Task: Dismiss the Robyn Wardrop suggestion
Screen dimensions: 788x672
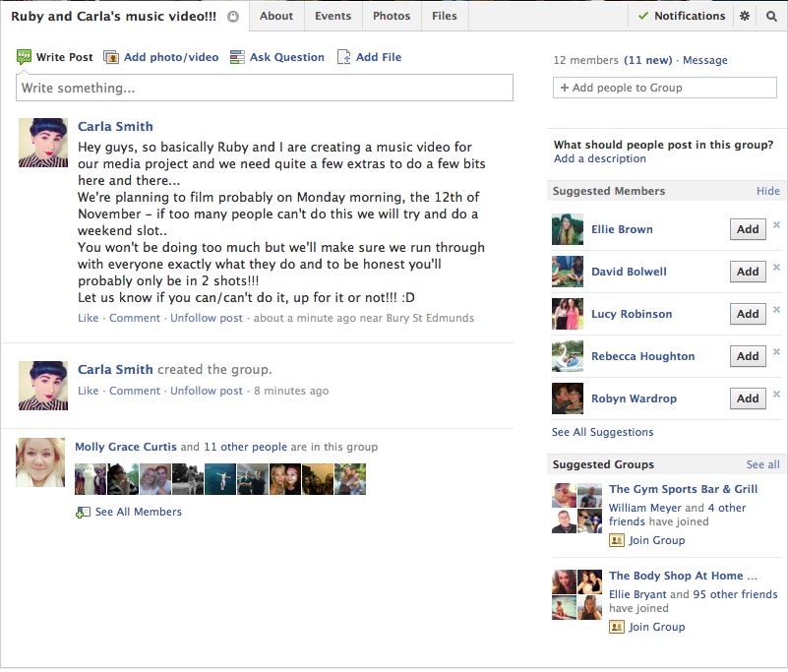Action: pyautogui.click(x=776, y=394)
